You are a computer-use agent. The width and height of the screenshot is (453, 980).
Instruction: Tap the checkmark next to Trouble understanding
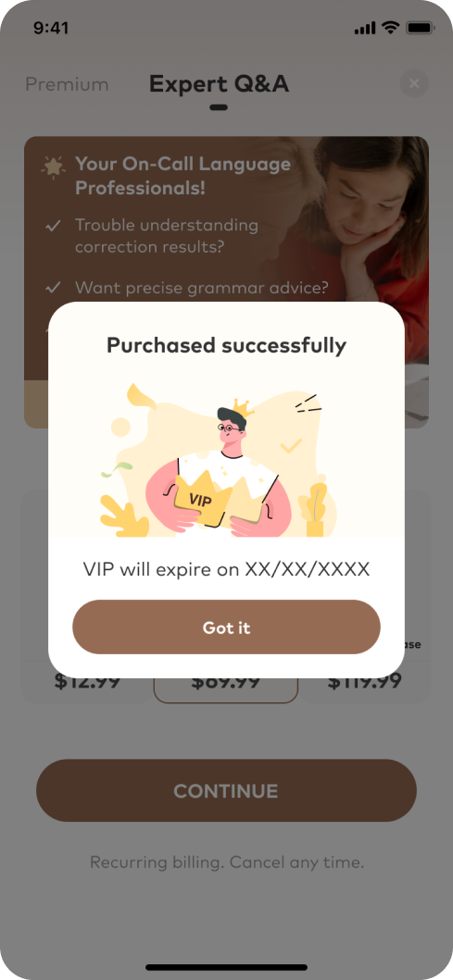tap(53, 226)
